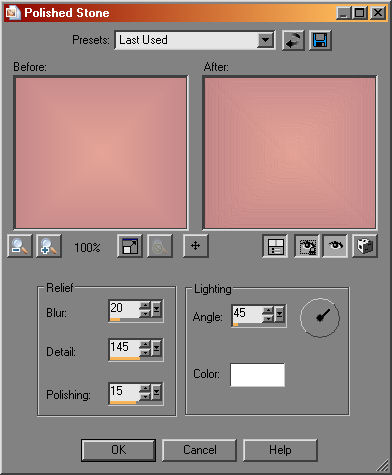Click the fit preview to window icon
This screenshot has height=475, width=392.
pos(130,246)
